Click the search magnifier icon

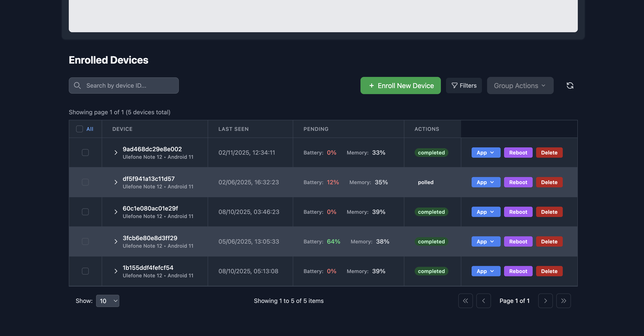[x=78, y=86]
